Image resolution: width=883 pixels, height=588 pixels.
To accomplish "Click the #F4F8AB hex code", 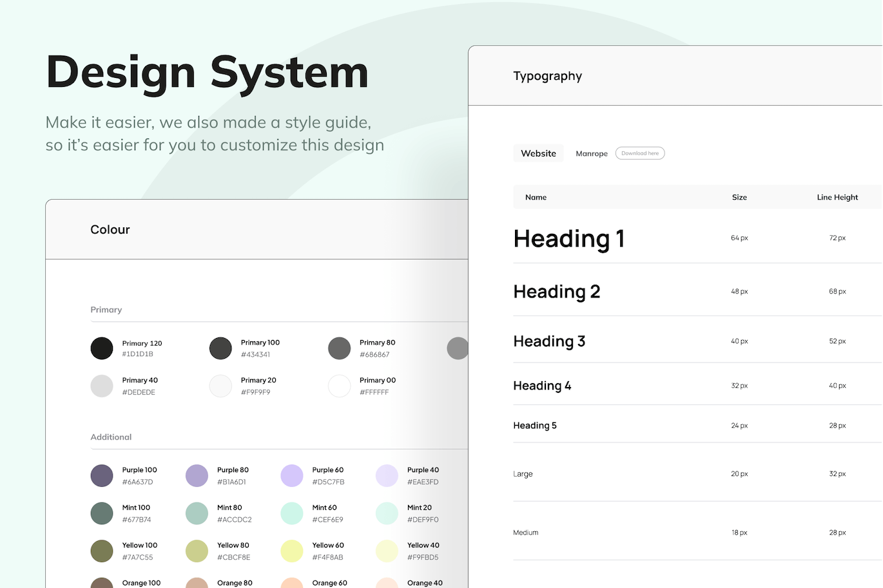I will click(x=328, y=558).
